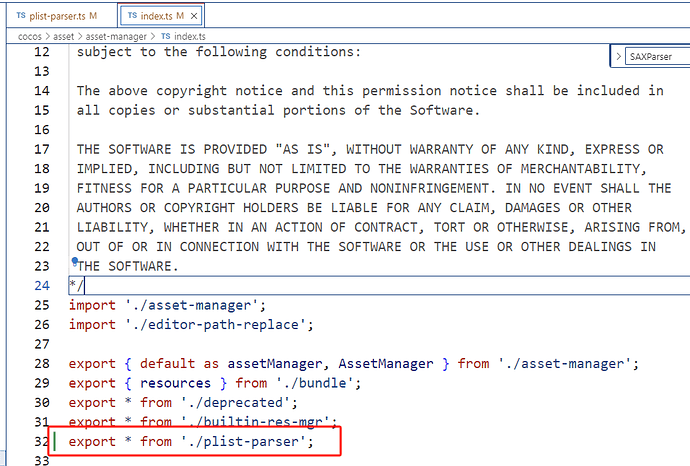Open the asset-manager breadcrumb dropdown
The height and width of the screenshot is (466, 690).
[x=118, y=36]
